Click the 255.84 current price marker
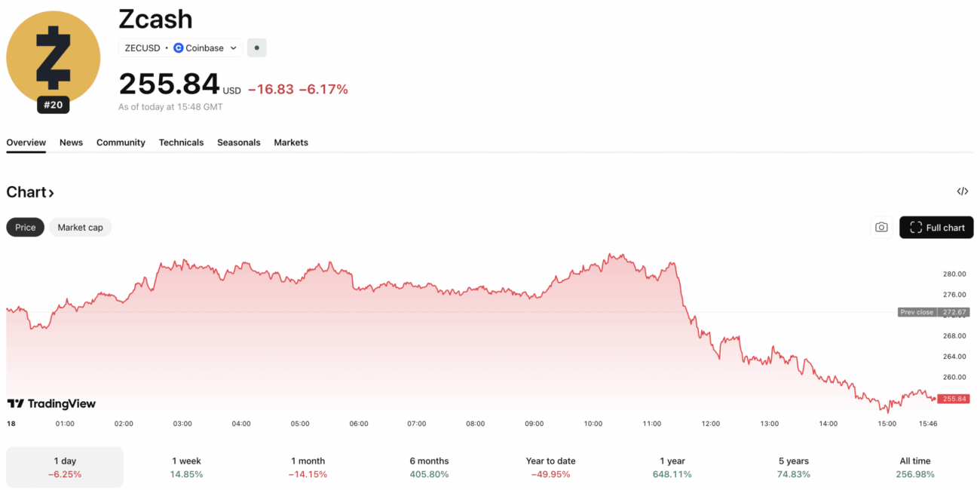This screenshot has width=980, height=490. (954, 399)
